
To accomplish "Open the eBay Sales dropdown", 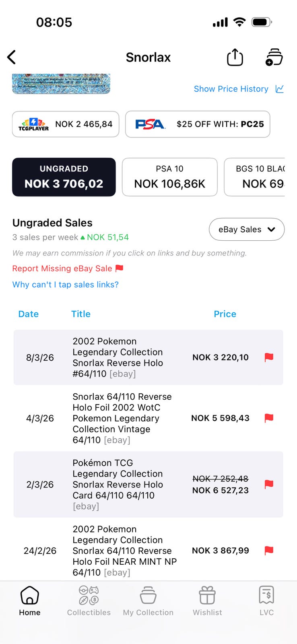I will pos(246,229).
